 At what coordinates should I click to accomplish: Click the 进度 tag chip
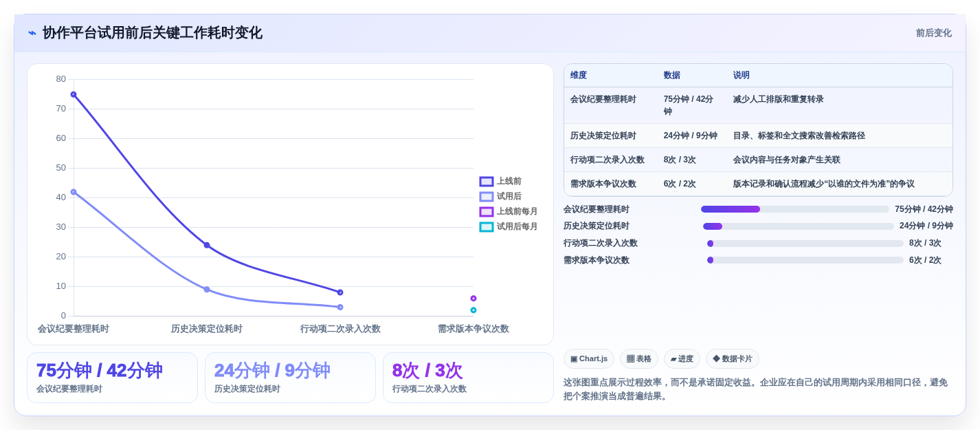682,359
